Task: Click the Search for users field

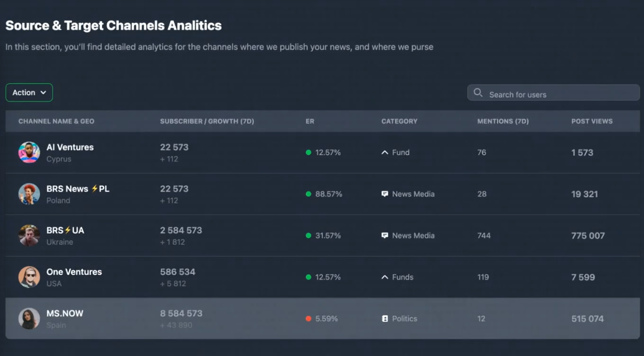Action: (x=553, y=93)
